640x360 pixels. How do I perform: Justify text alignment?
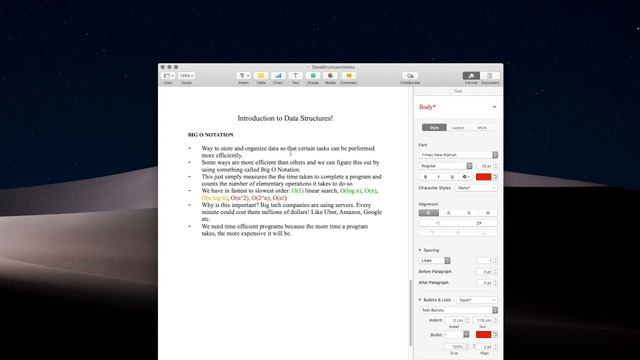(488, 213)
